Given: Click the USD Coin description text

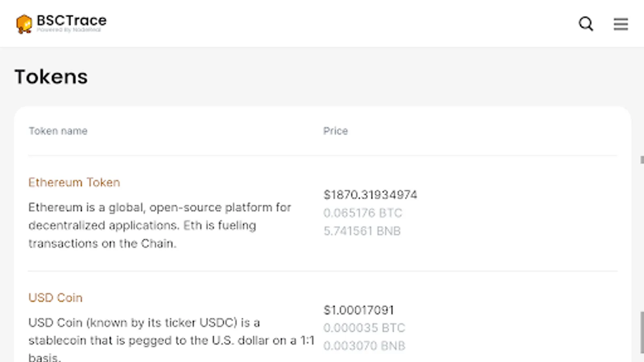Looking at the screenshot, I should point(171,340).
